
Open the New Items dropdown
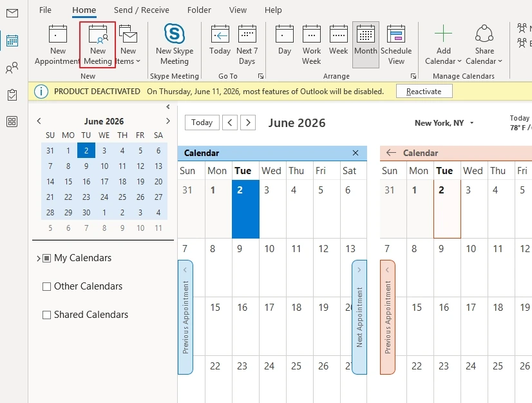pos(128,45)
